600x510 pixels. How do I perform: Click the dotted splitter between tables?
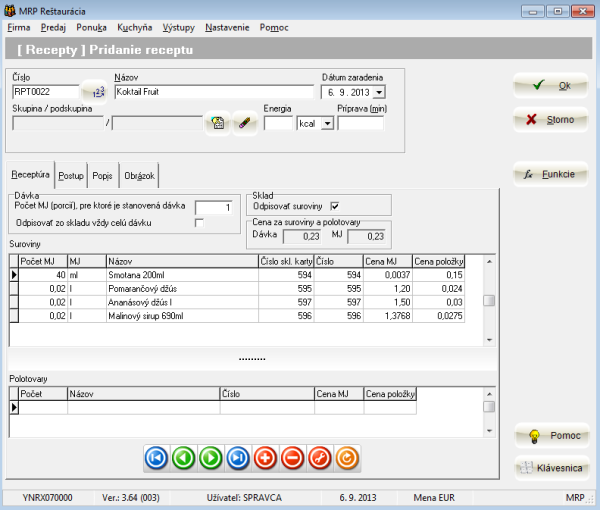pos(252,359)
